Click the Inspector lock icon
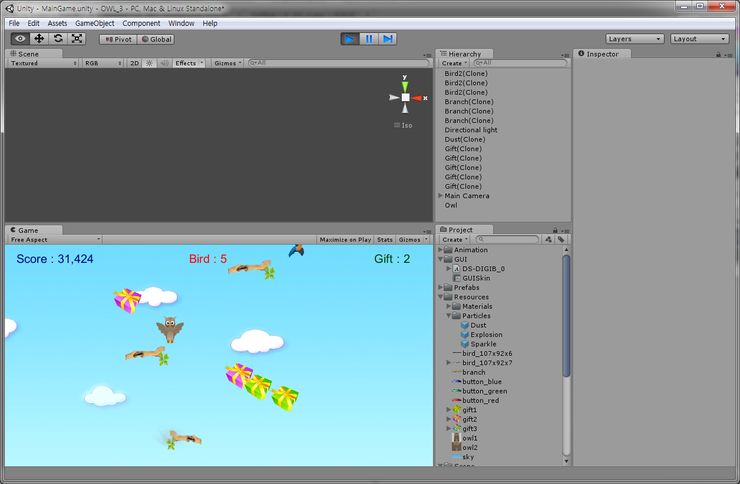This screenshot has width=740, height=484. (x=718, y=55)
